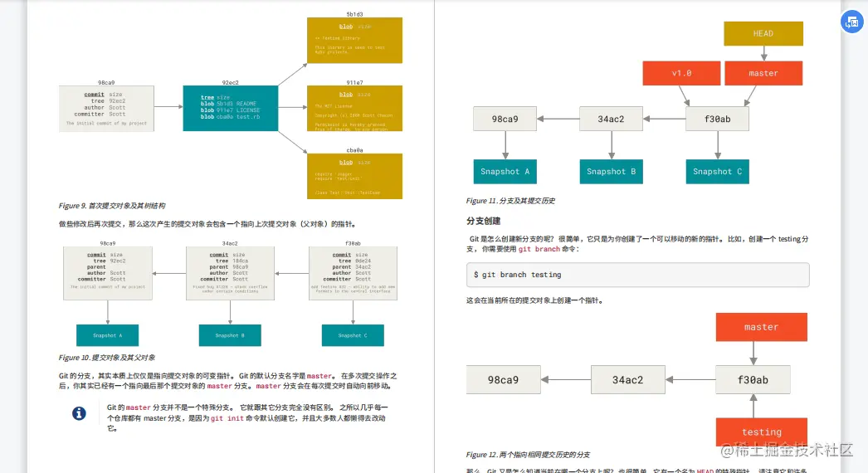Click the Figure 11 caption text
The image size is (868, 473).
[x=510, y=201]
